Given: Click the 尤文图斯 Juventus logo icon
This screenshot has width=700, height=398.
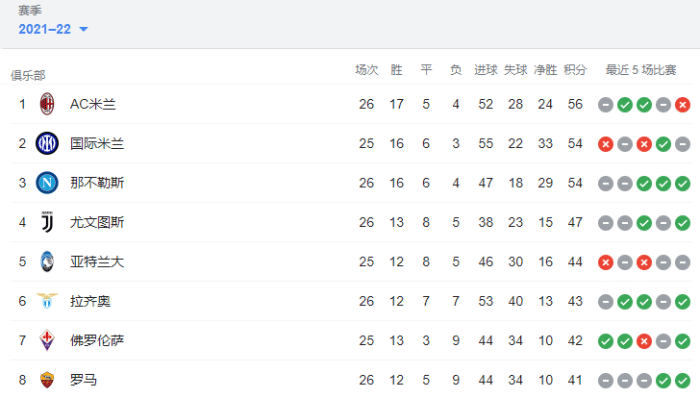Looking at the screenshot, I should tap(47, 222).
